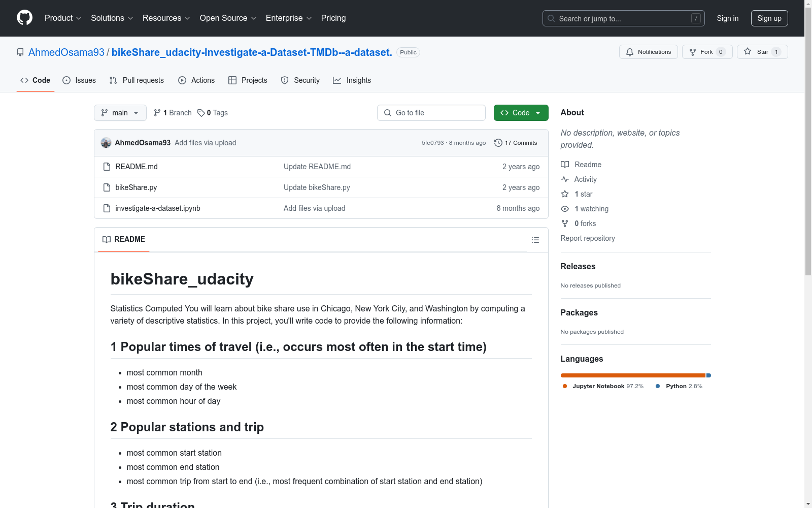Open the Issues tab
812x508 pixels.
tap(79, 80)
